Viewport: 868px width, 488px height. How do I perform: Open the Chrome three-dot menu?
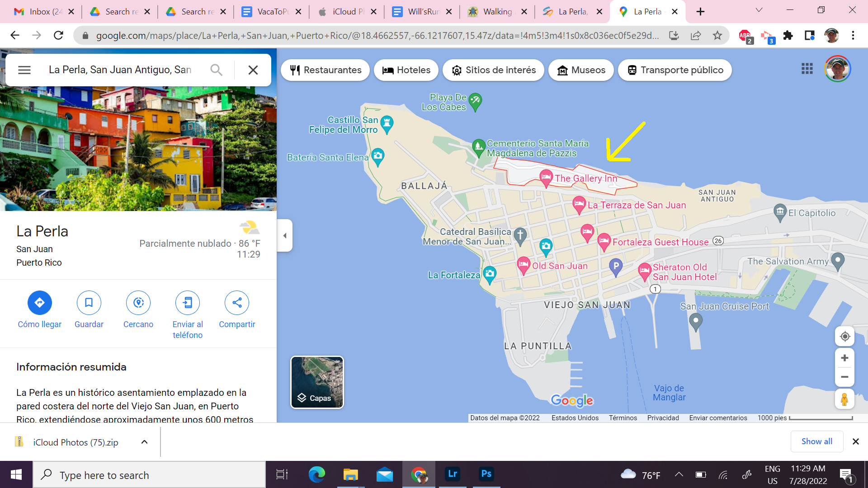click(853, 35)
